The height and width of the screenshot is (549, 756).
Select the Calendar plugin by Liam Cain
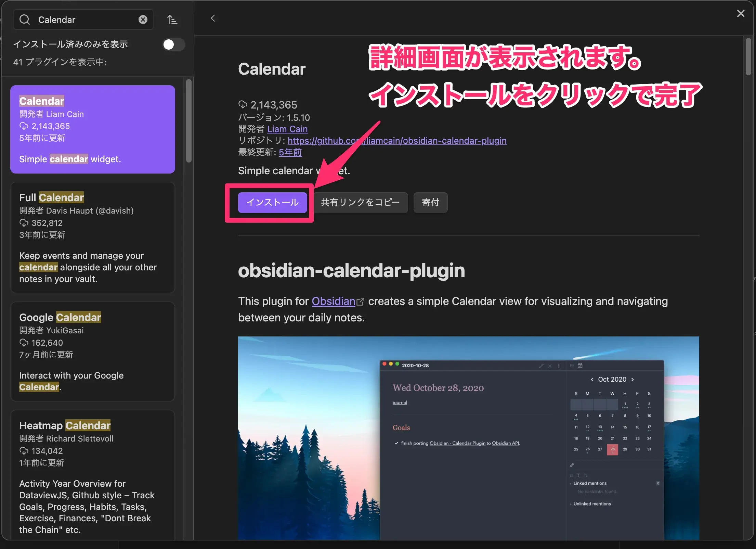coord(93,129)
